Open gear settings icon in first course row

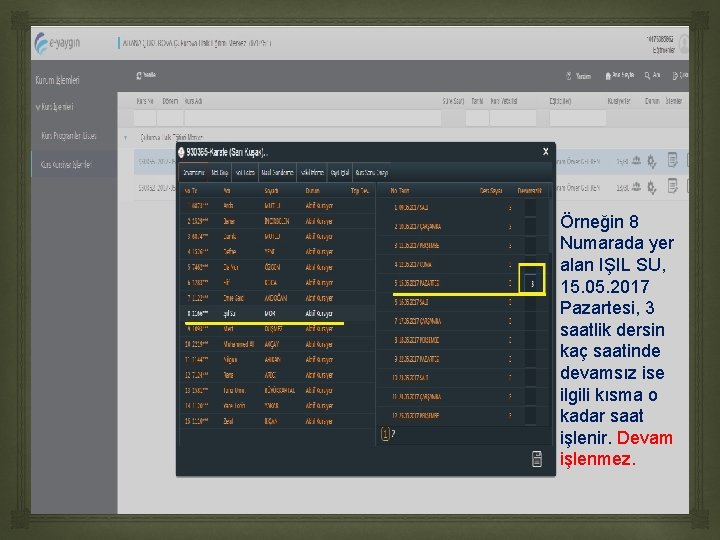(652, 161)
